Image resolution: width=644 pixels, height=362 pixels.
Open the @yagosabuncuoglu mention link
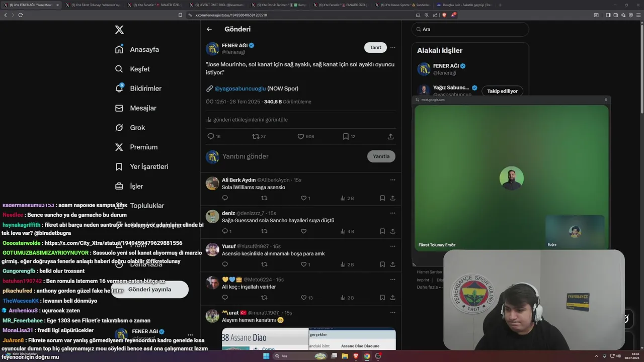(x=240, y=88)
